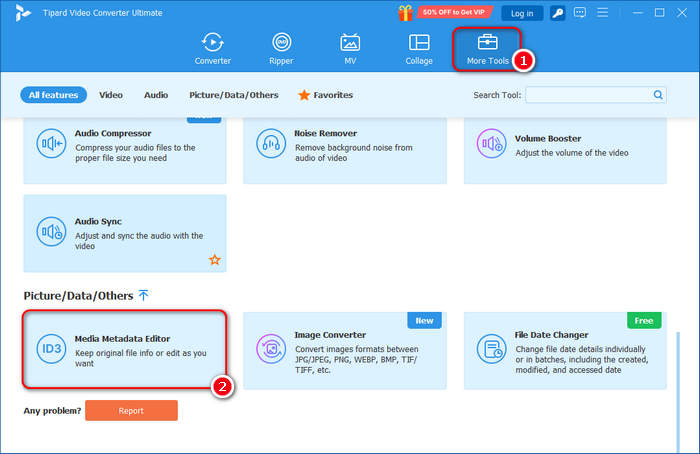Open the hamburger menu

[x=603, y=12]
